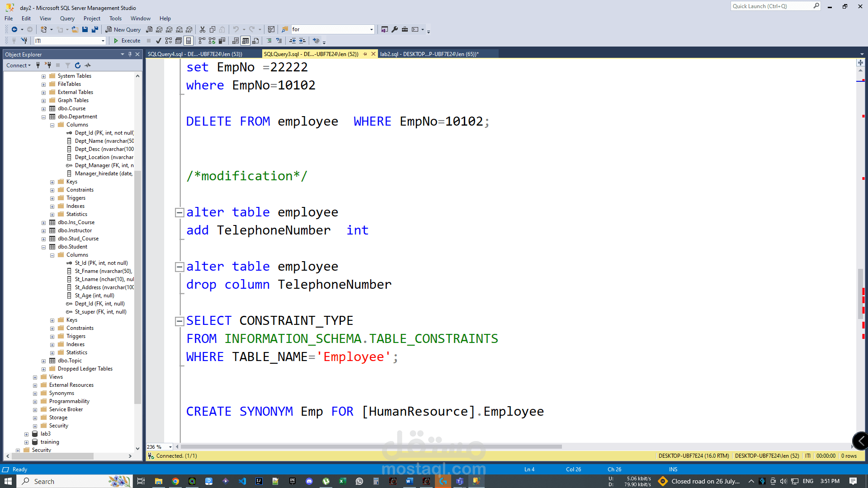Click the Cut scissors icon

pyautogui.click(x=202, y=29)
